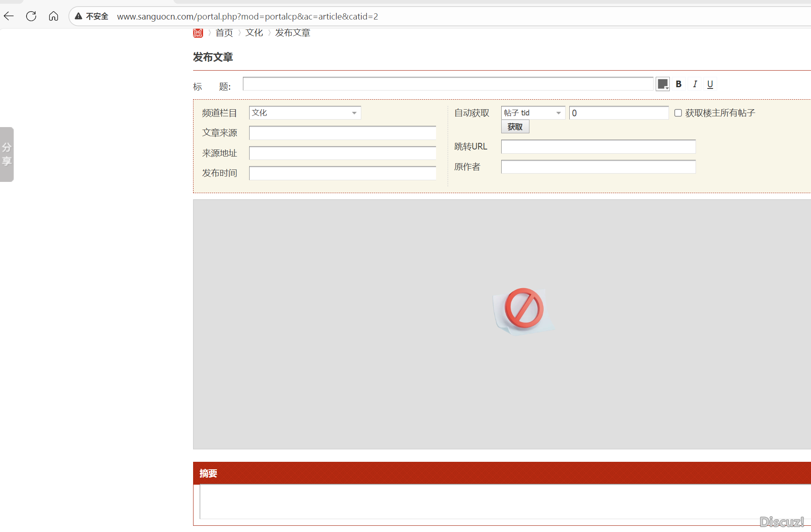This screenshot has height=532, width=811.
Task: Open the 分享 side tab
Action: (x=7, y=154)
